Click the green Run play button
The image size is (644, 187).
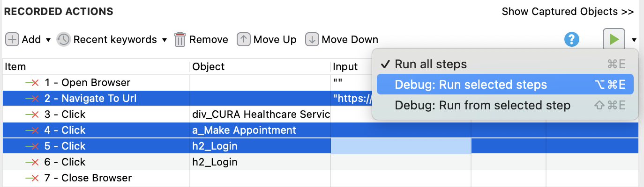point(614,40)
